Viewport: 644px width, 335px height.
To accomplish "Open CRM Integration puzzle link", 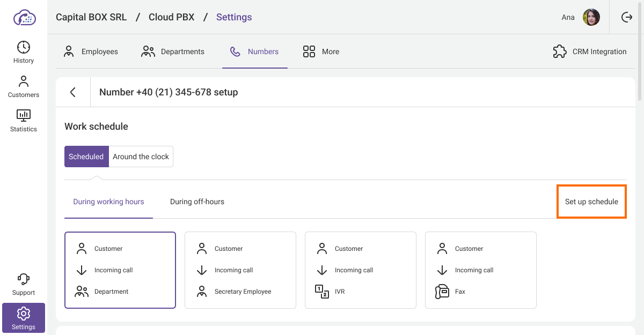I will point(589,51).
